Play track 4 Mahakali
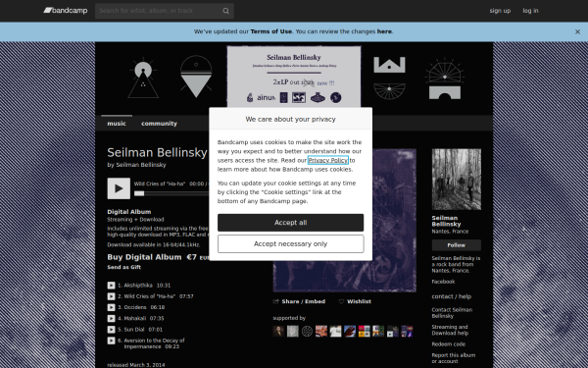 pyautogui.click(x=111, y=318)
